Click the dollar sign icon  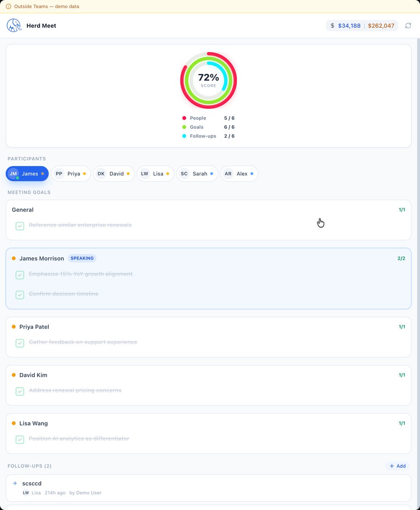(x=332, y=26)
